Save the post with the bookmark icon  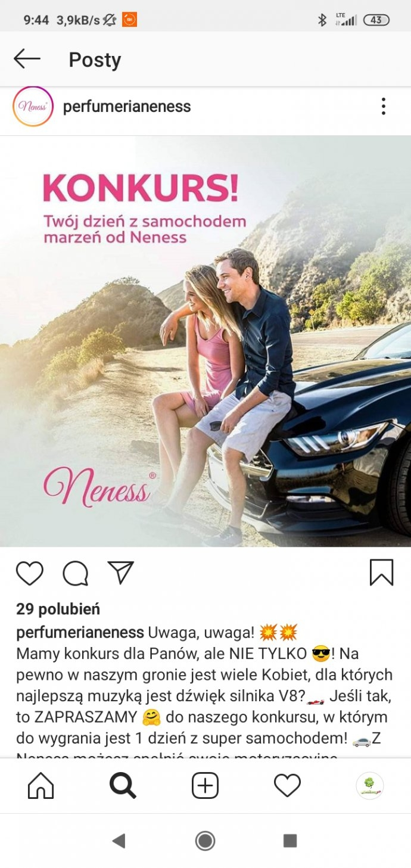pos(381,573)
